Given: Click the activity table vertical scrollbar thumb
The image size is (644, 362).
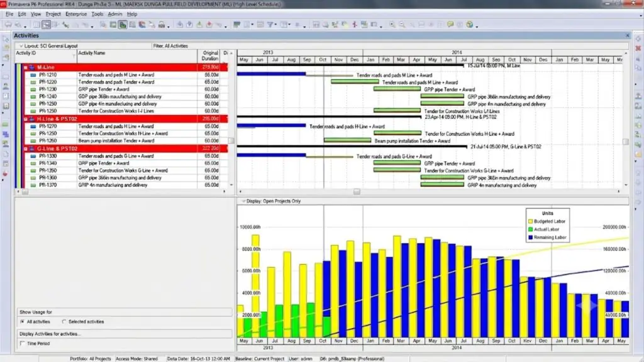Looking at the screenshot, I should [x=231, y=141].
